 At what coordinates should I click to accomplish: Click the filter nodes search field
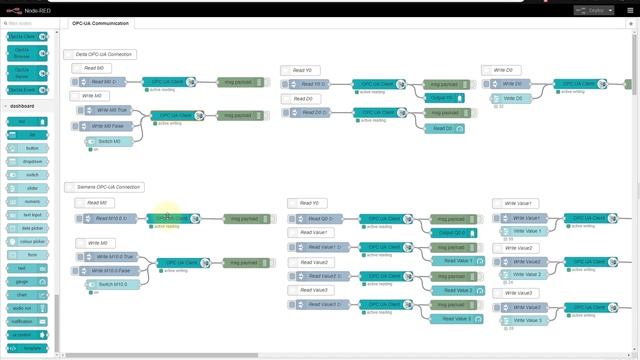point(28,23)
